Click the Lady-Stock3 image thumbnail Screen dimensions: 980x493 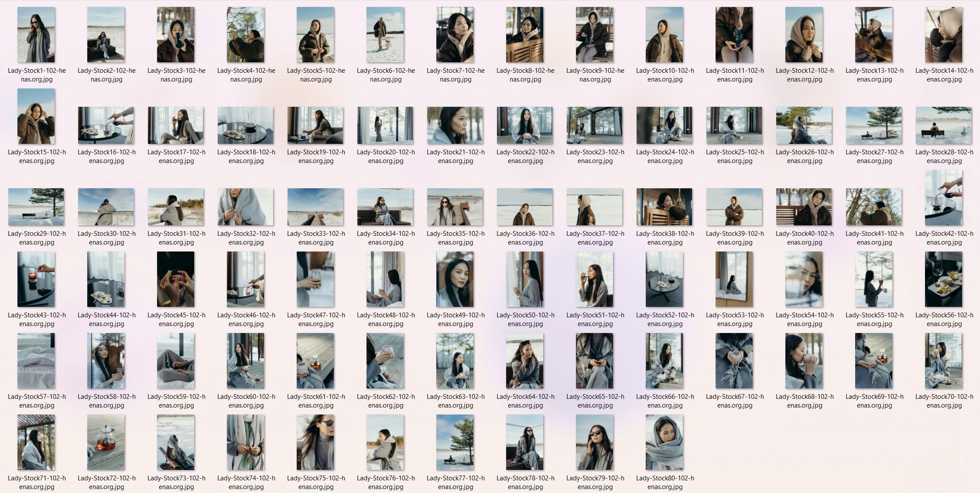176,34
